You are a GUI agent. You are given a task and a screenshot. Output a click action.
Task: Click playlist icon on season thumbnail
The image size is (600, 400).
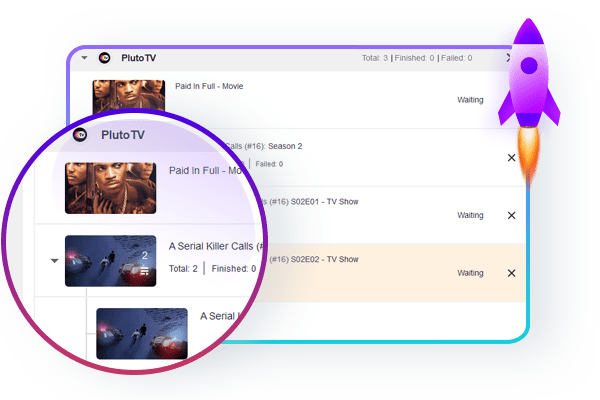144,271
